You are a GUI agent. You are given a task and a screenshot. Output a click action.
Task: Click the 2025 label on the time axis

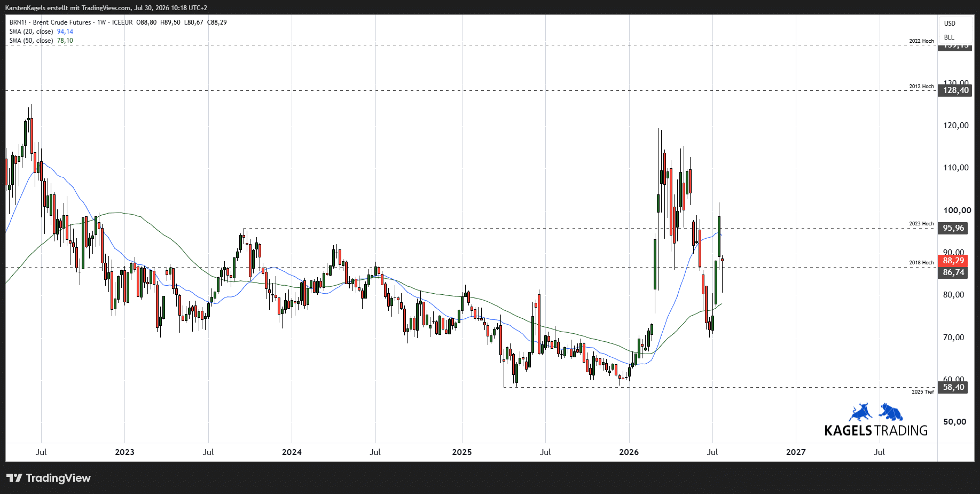(x=462, y=452)
